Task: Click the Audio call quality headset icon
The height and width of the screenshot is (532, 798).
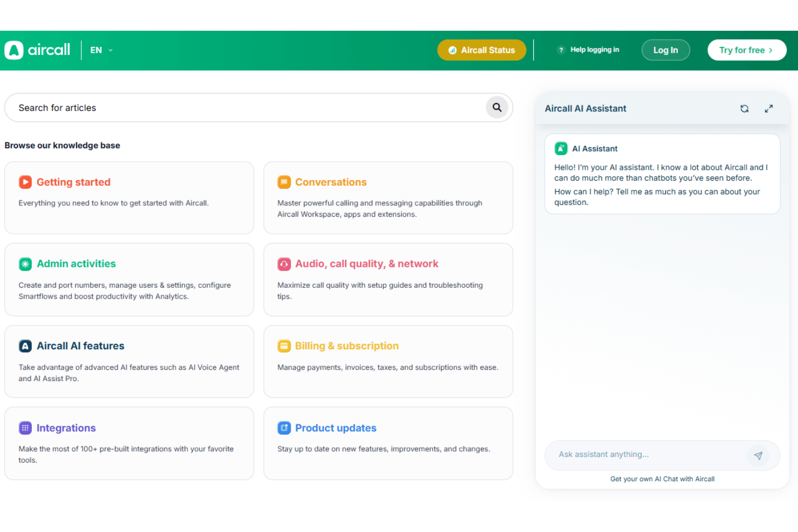Action: pyautogui.click(x=284, y=264)
